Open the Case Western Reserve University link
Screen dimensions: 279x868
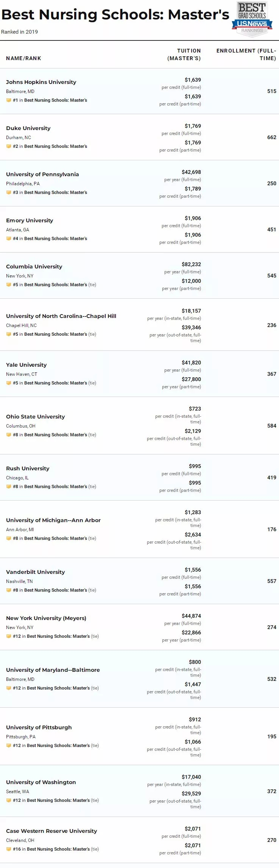(51, 831)
